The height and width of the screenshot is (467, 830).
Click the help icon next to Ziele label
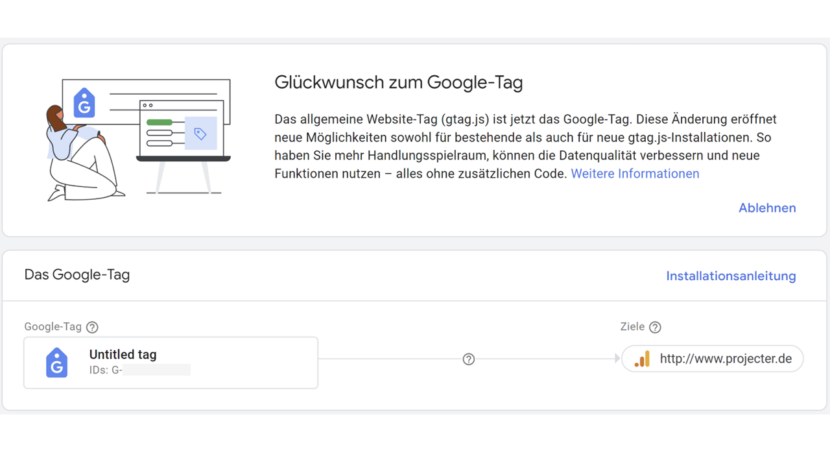point(655,327)
